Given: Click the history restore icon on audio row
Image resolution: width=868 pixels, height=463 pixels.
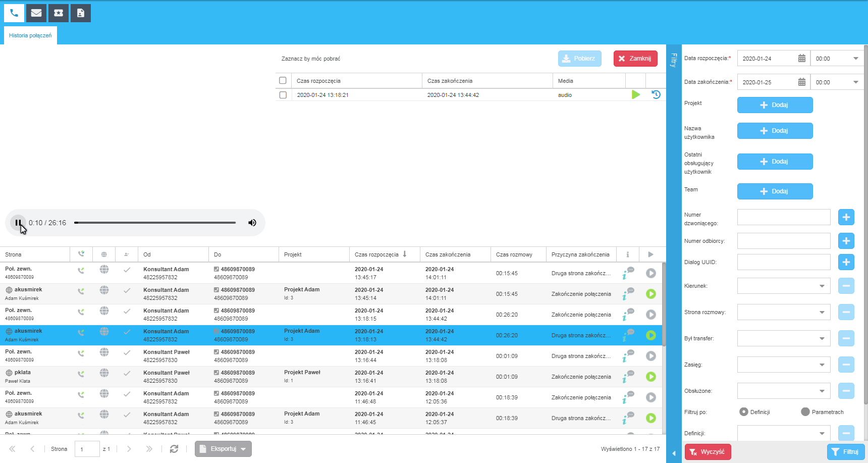Looking at the screenshot, I should pyautogui.click(x=656, y=94).
